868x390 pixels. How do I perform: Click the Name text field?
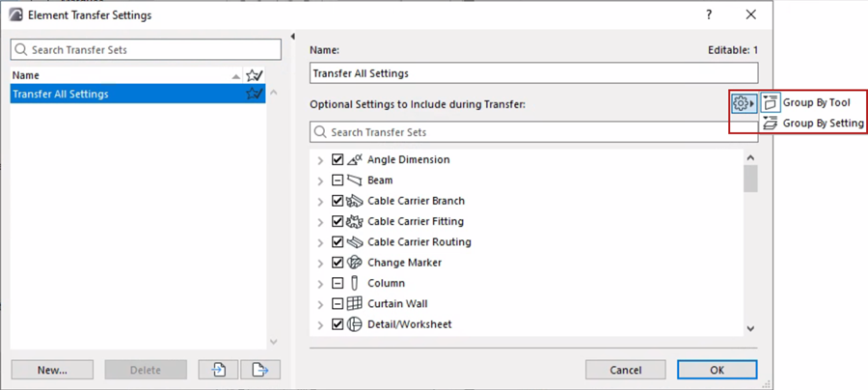point(533,73)
